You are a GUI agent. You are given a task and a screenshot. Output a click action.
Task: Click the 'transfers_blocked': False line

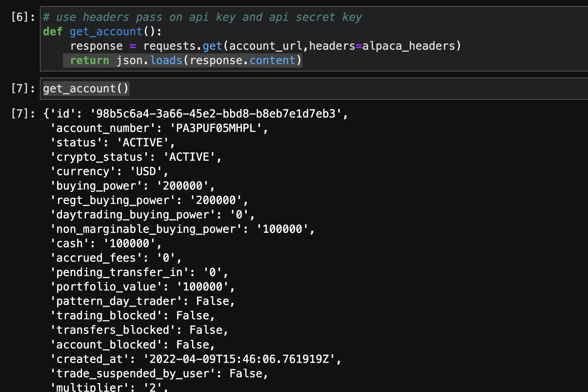click(x=139, y=330)
